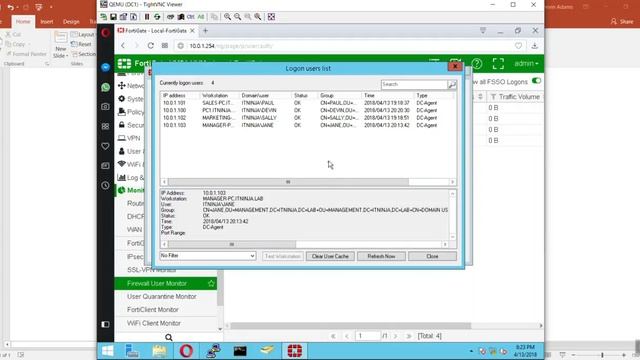Open the No Filter dropdown
The height and width of the screenshot is (360, 640).
coord(208,256)
